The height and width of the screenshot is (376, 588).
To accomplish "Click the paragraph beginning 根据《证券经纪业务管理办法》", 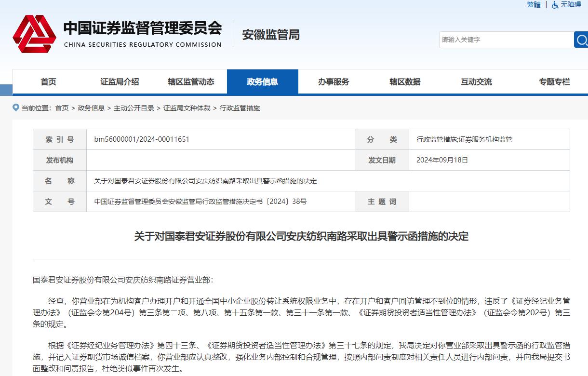I will coord(301,357).
